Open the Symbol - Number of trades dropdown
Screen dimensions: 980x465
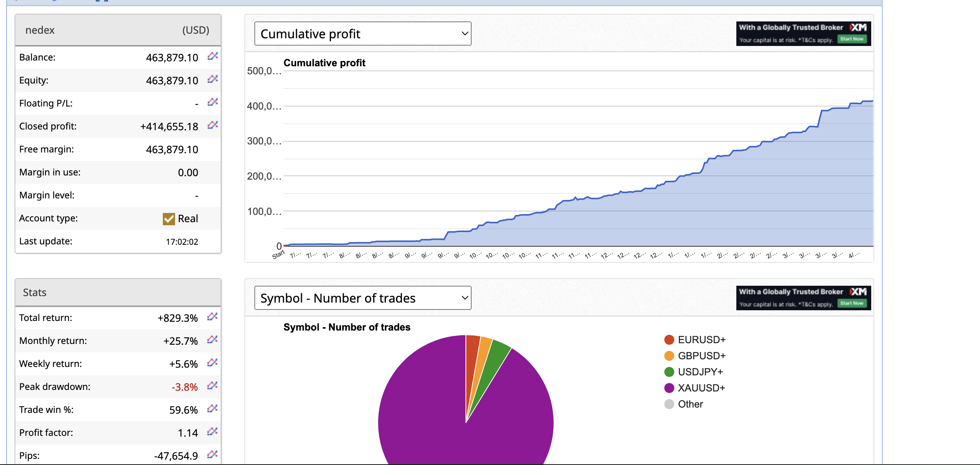(x=362, y=298)
